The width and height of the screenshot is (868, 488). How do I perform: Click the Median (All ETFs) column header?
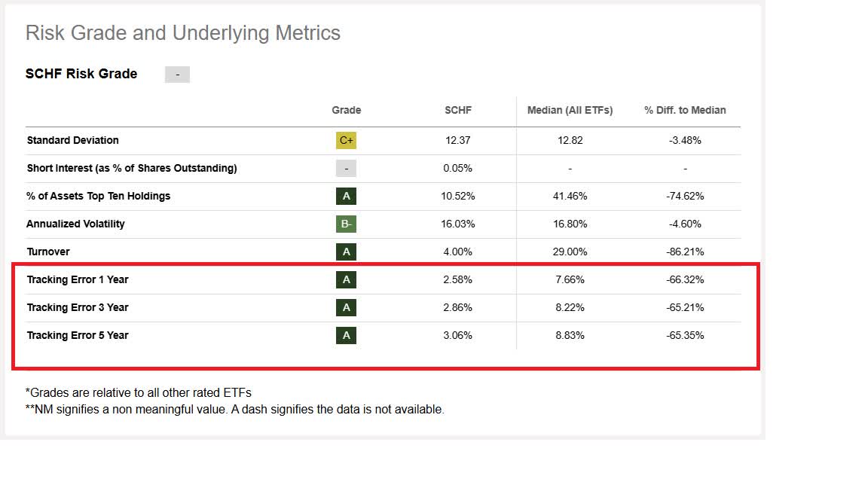pyautogui.click(x=570, y=110)
